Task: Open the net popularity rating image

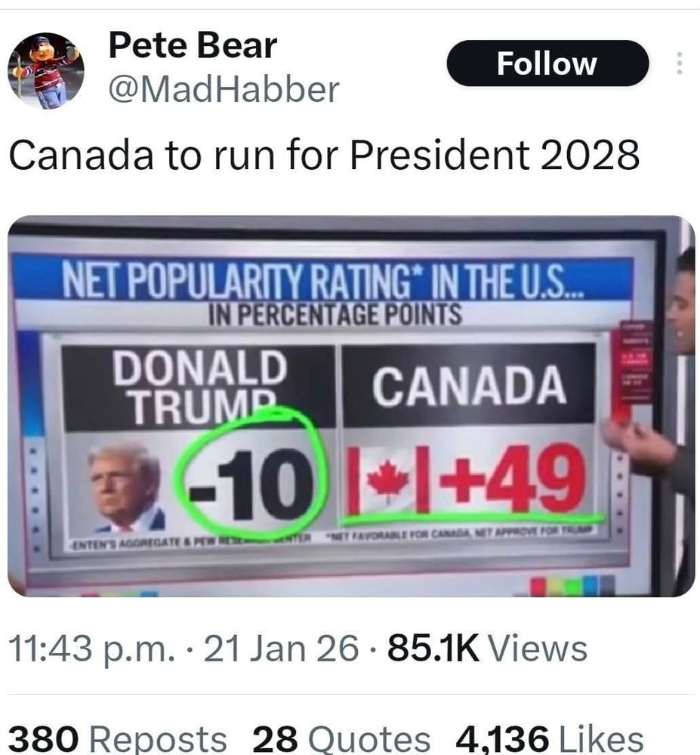Action: 351,406
